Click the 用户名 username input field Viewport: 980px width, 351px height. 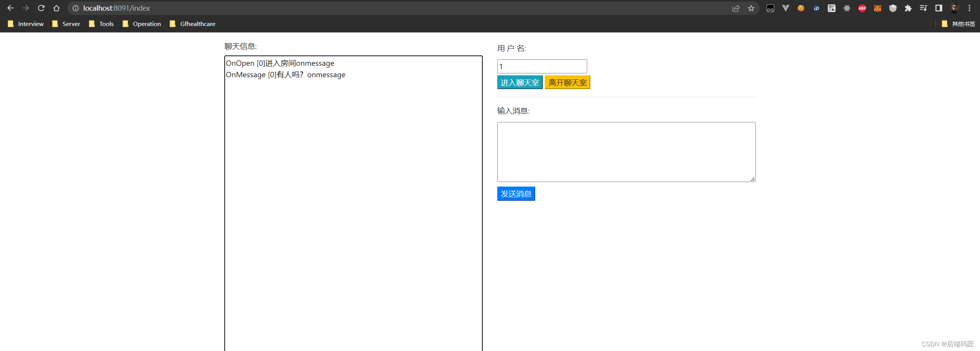542,66
